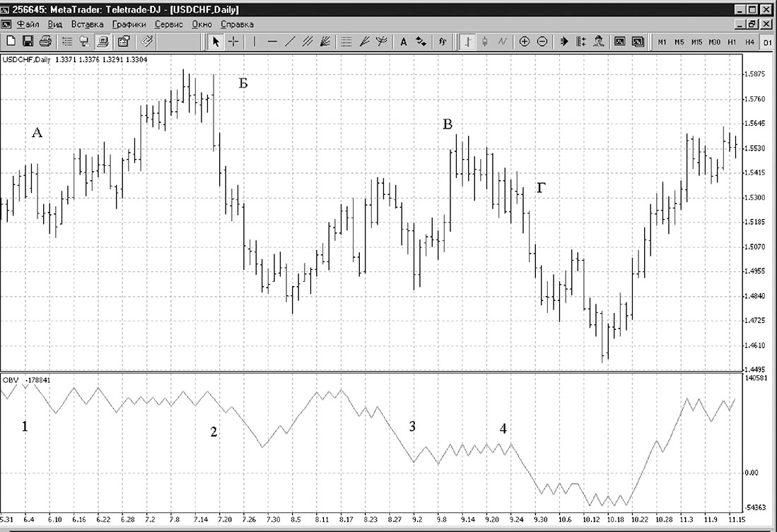
Task: Draw a vertical line tool
Action: [x=255, y=42]
